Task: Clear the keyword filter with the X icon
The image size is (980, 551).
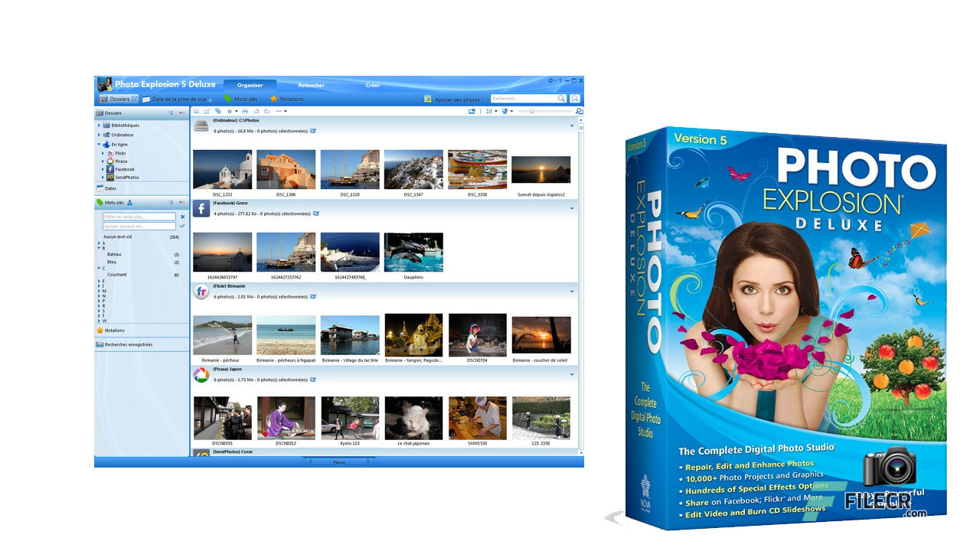Action: (x=182, y=217)
